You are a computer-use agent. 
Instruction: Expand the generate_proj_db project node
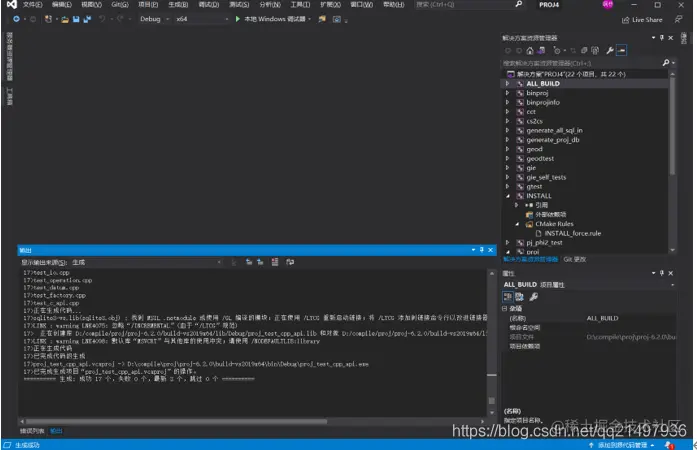[x=507, y=140]
